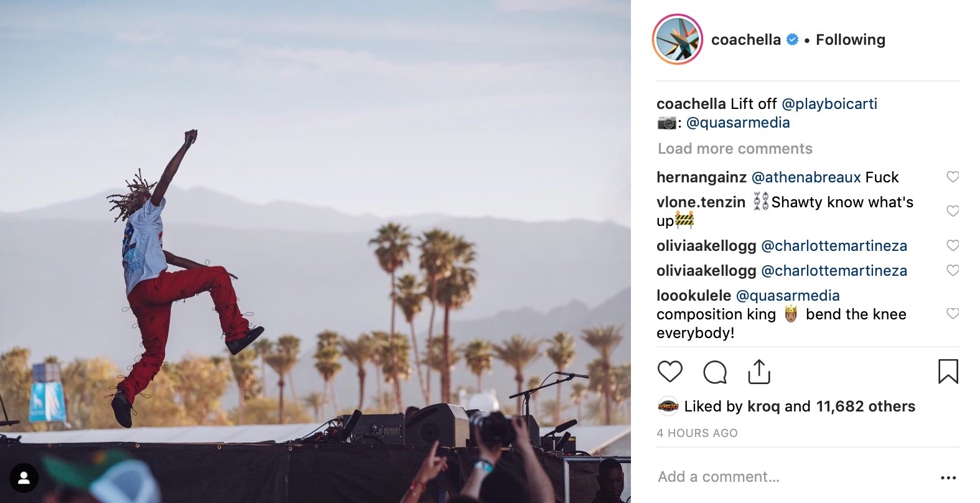
Task: Like loookulele's composition king comment
Action: pyautogui.click(x=952, y=314)
